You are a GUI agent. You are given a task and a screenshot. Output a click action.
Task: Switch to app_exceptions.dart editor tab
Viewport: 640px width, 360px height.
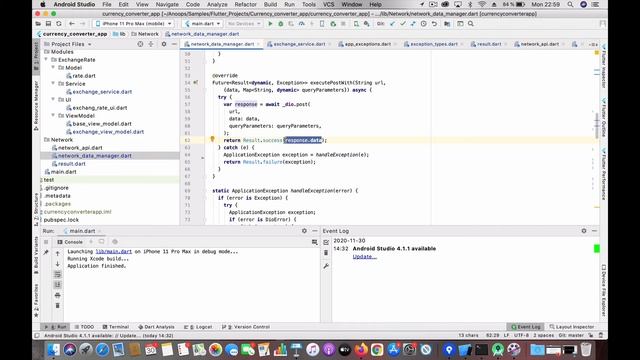pos(367,44)
